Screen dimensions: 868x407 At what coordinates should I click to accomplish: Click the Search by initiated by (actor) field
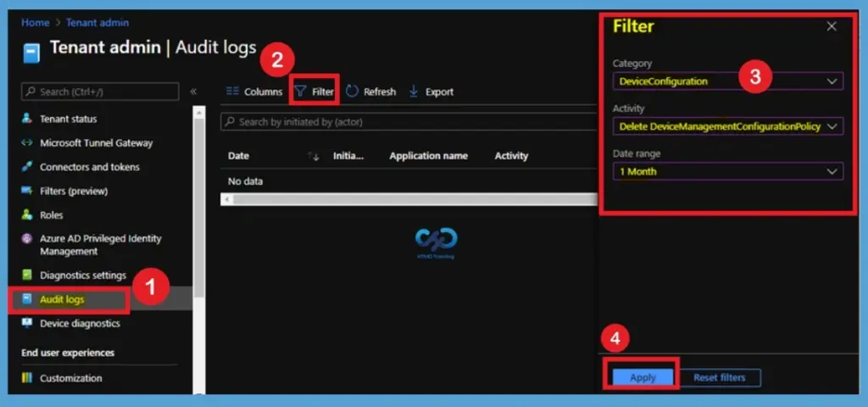click(x=409, y=122)
